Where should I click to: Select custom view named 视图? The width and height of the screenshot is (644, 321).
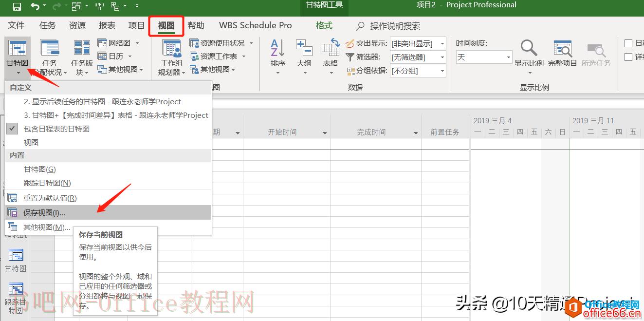point(109,142)
